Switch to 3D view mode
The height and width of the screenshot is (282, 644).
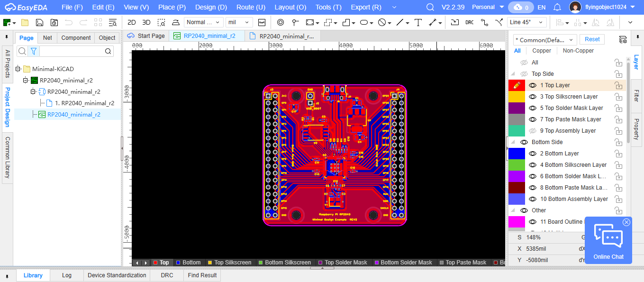(x=146, y=22)
